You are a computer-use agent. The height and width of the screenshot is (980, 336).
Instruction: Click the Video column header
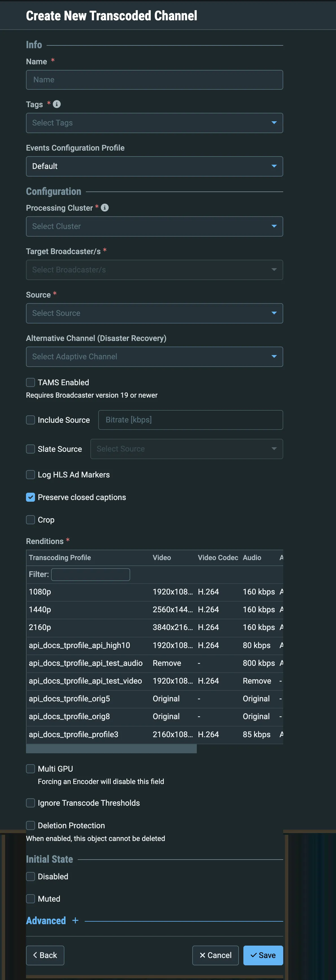point(162,557)
